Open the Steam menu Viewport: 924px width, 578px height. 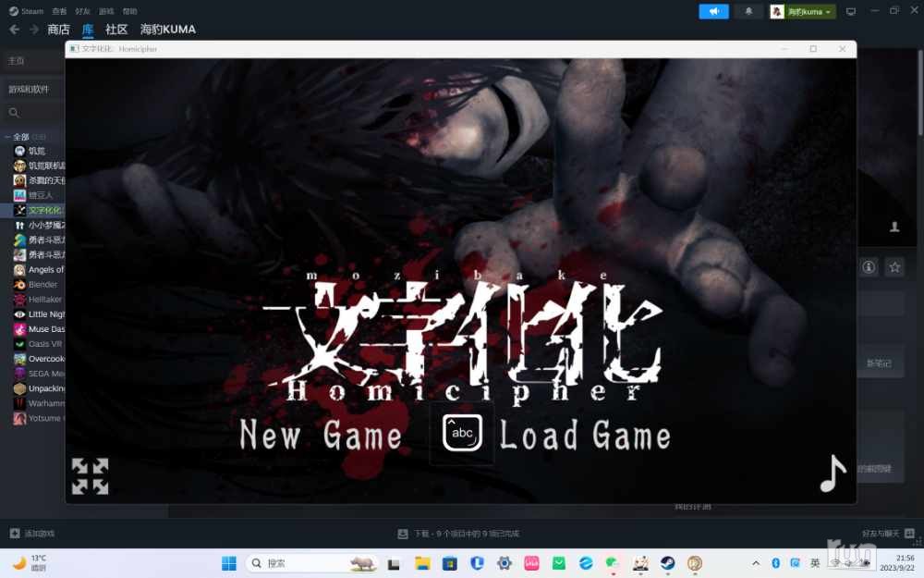click(27, 11)
